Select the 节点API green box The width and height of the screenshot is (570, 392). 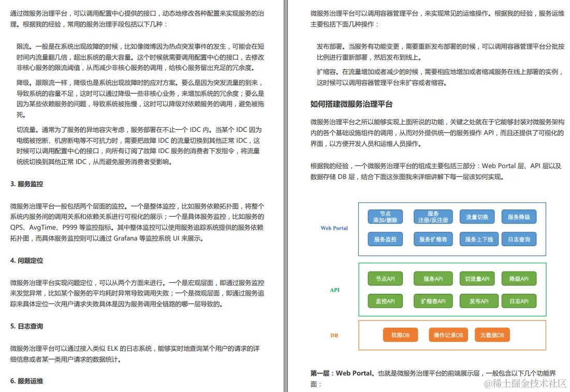(x=385, y=279)
